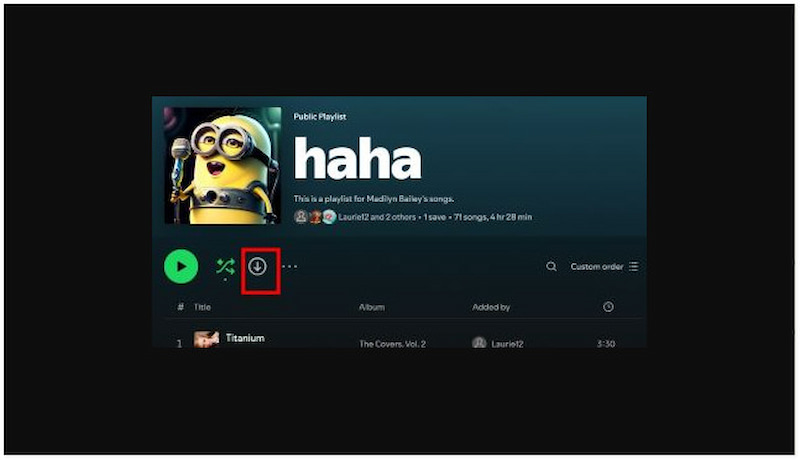Sort by the Added by column header

tap(491, 307)
